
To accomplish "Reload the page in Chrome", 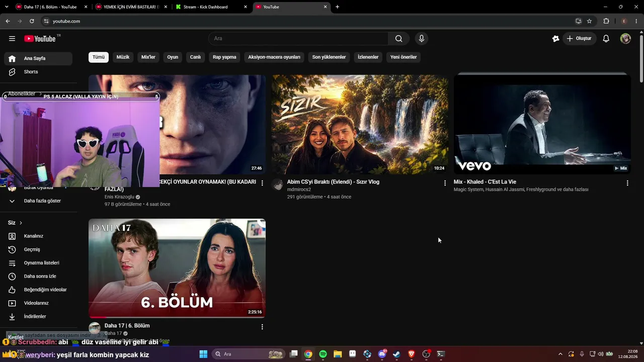I will click(32, 21).
